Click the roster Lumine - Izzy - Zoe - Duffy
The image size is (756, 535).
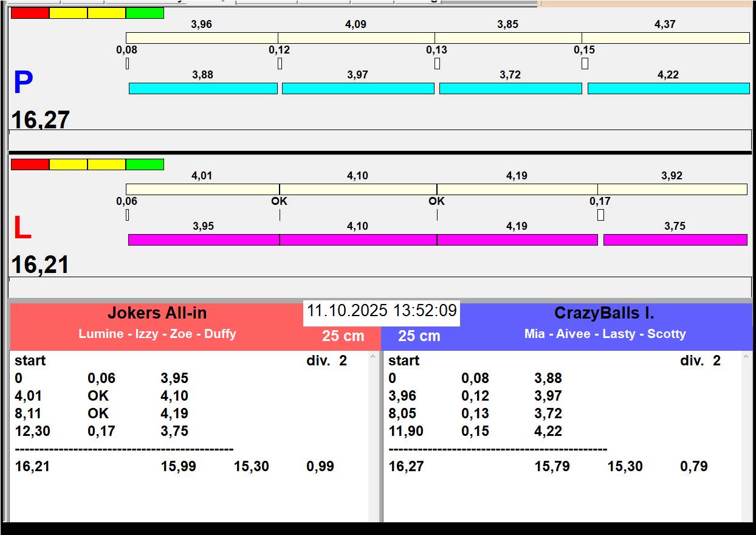[157, 334]
